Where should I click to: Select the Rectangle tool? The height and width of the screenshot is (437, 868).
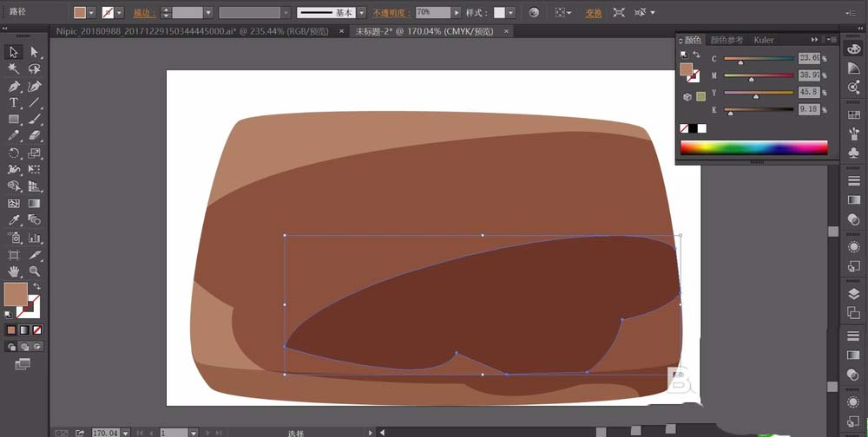(x=14, y=120)
